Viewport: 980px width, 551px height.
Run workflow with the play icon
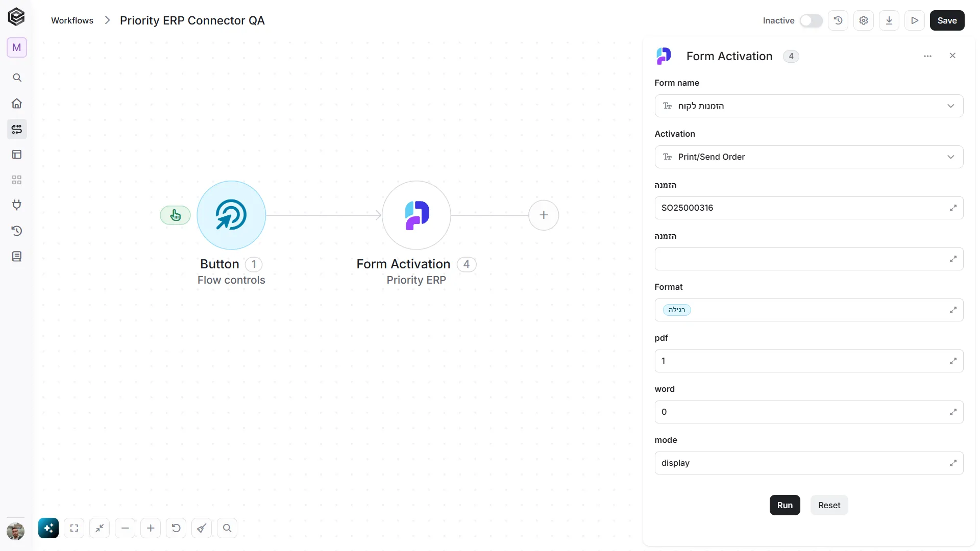click(x=915, y=20)
